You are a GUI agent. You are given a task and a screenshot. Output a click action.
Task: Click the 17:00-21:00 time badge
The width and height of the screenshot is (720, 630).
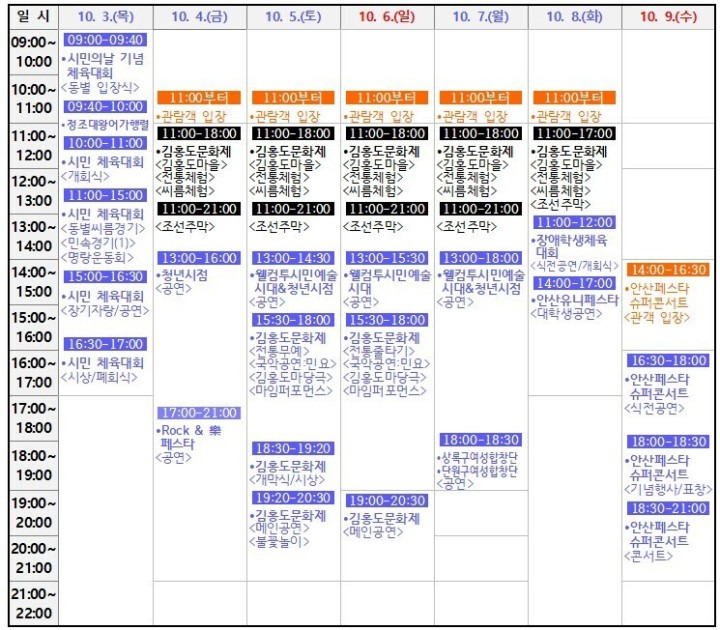coord(199,413)
